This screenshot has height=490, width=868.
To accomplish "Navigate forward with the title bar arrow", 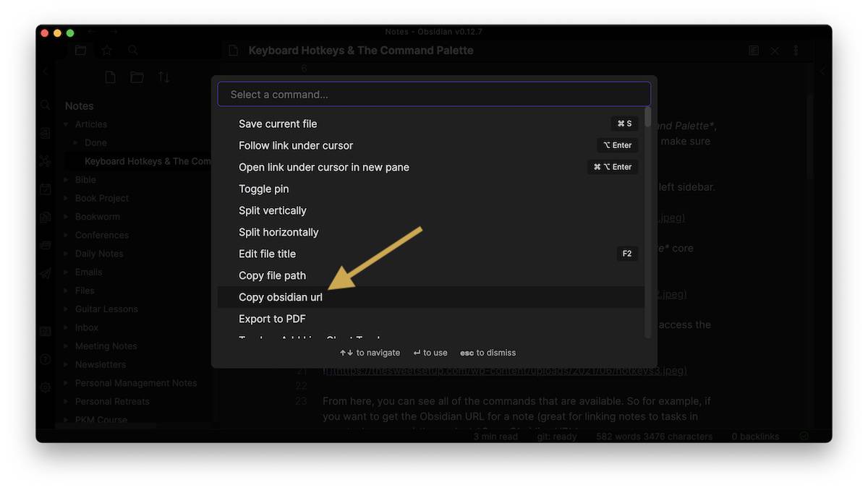I will 114,32.
